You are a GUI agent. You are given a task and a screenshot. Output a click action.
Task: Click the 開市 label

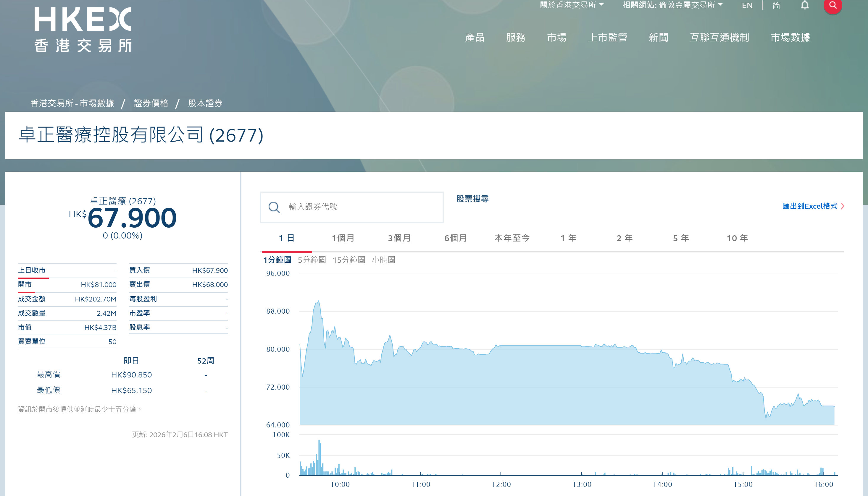coord(25,284)
